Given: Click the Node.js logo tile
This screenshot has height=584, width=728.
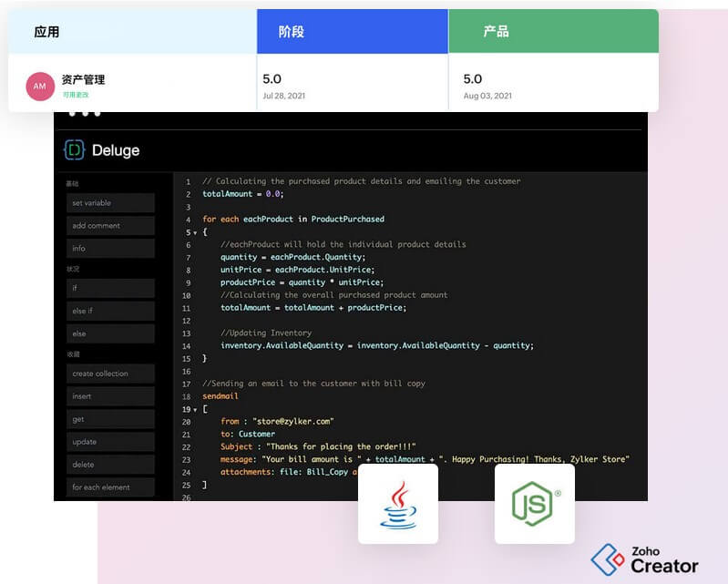Looking at the screenshot, I should (535, 504).
